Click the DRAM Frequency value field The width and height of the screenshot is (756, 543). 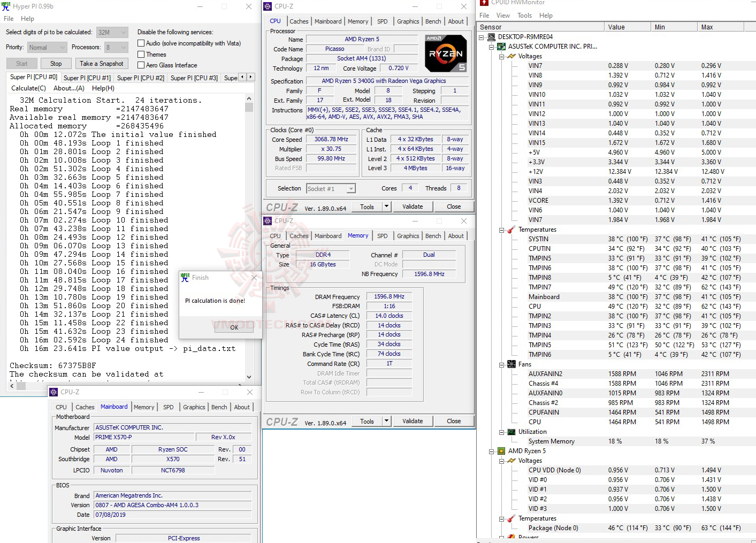389,296
